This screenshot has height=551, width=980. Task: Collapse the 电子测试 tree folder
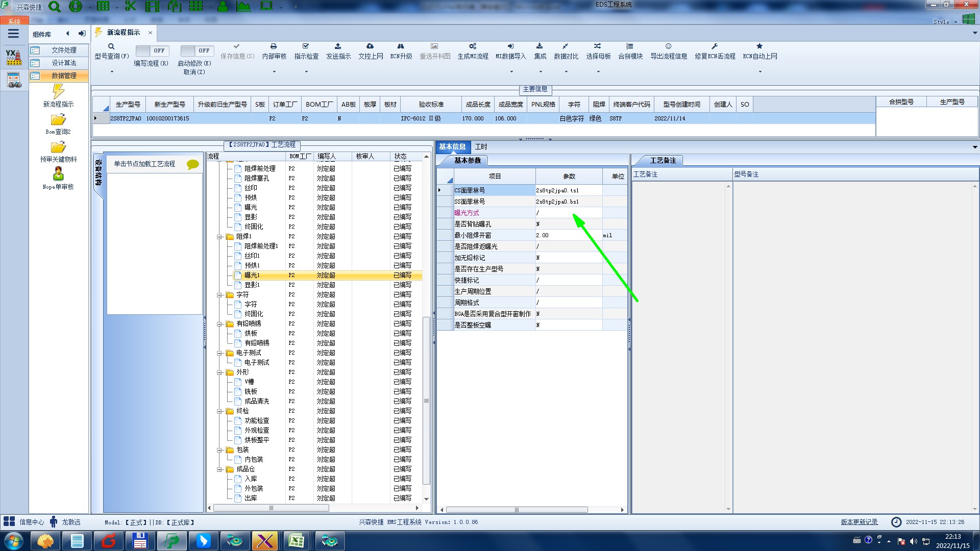click(219, 353)
